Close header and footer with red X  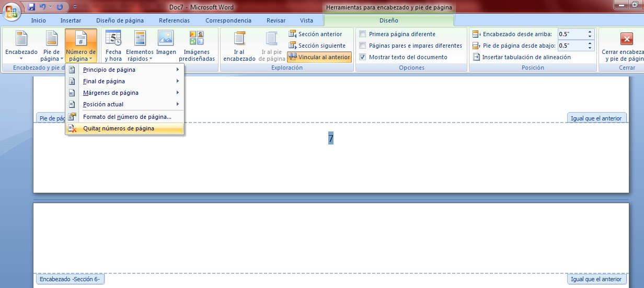[626, 39]
